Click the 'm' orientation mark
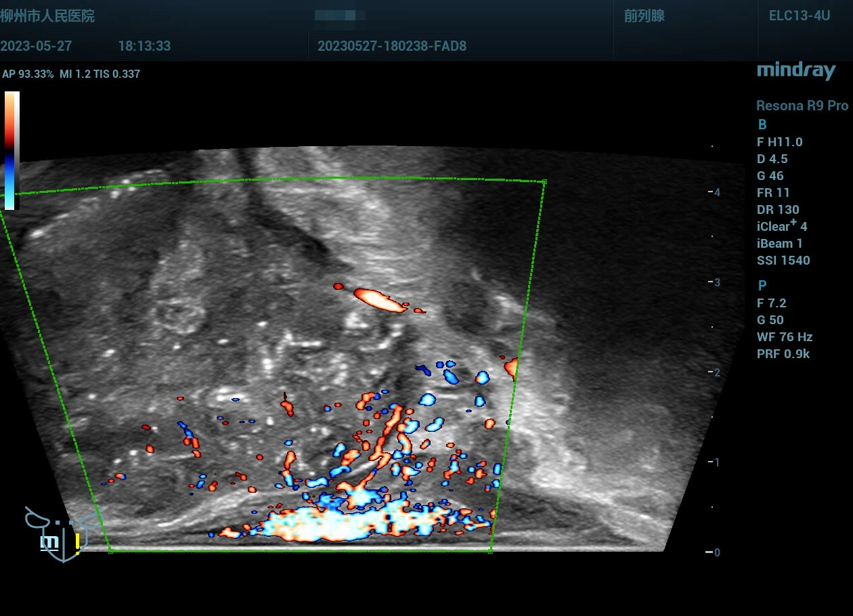The image size is (853, 616). point(49,542)
